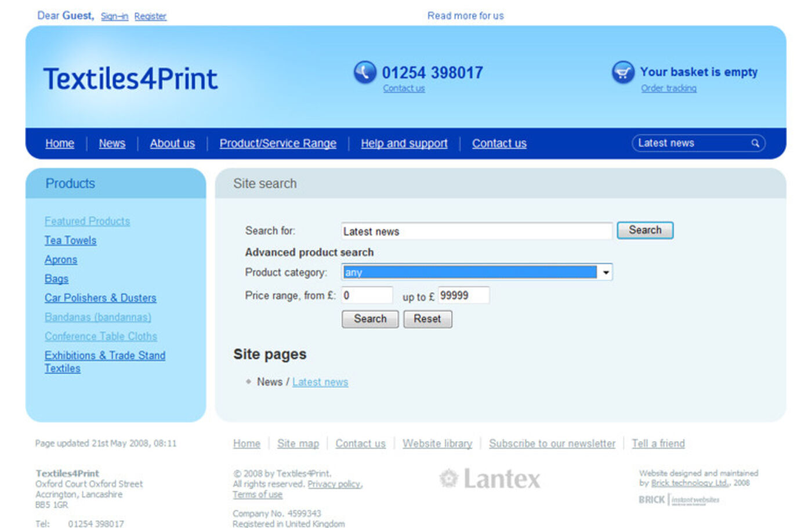This screenshot has width=812, height=528.
Task: Go to Help and support menu
Action: point(404,143)
